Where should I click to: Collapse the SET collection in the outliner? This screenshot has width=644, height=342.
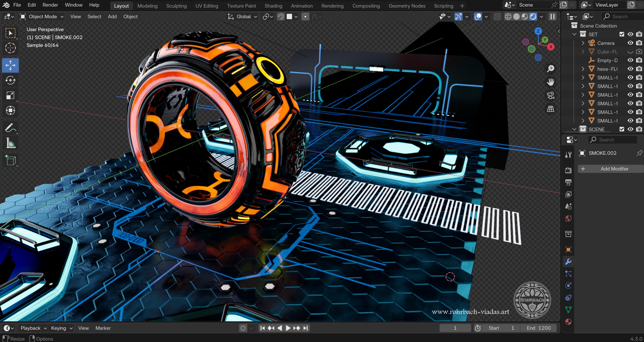pyautogui.click(x=574, y=34)
